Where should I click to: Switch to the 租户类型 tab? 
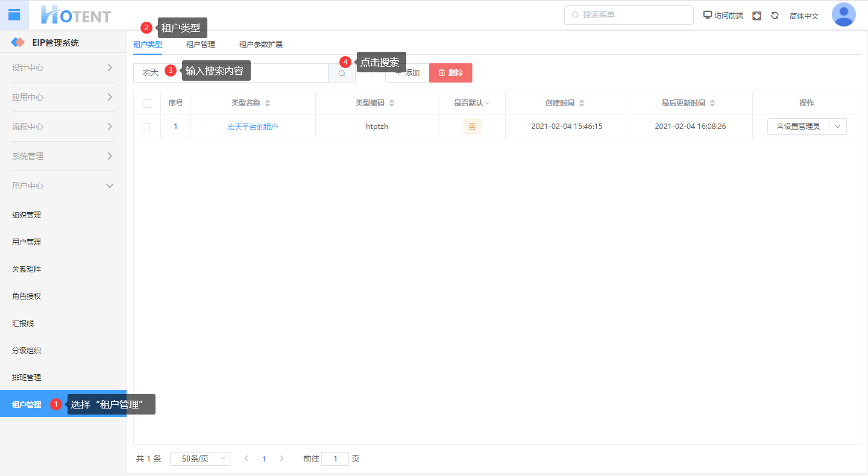[x=148, y=44]
